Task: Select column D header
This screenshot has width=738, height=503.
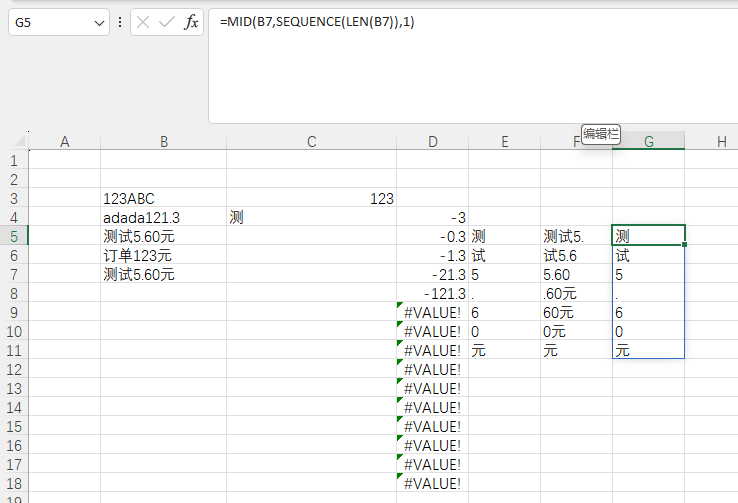Action: (433, 141)
